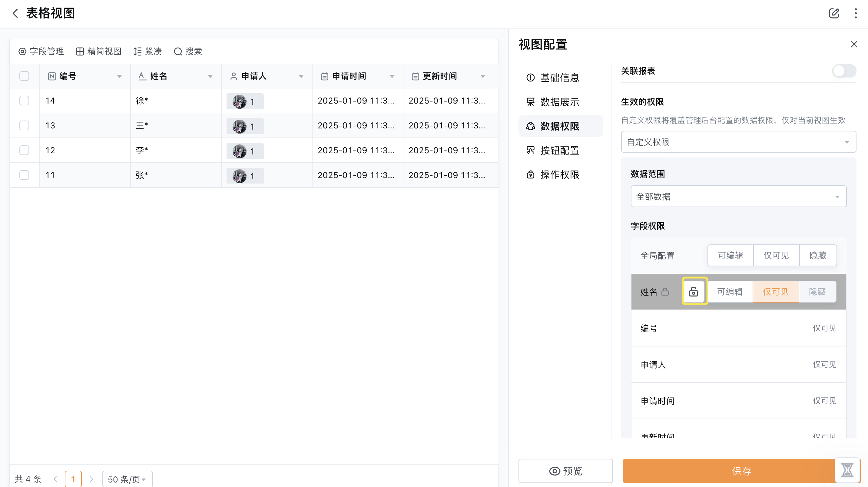This screenshot has height=487, width=868.
Task: Switch to 按钮配置 section
Action: click(x=560, y=150)
